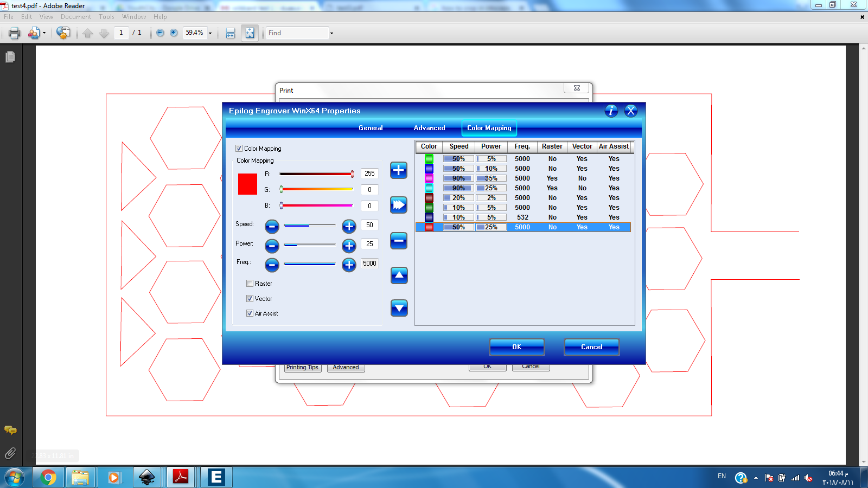Click the R red channel slider
This screenshot has width=868, height=488.
point(317,174)
